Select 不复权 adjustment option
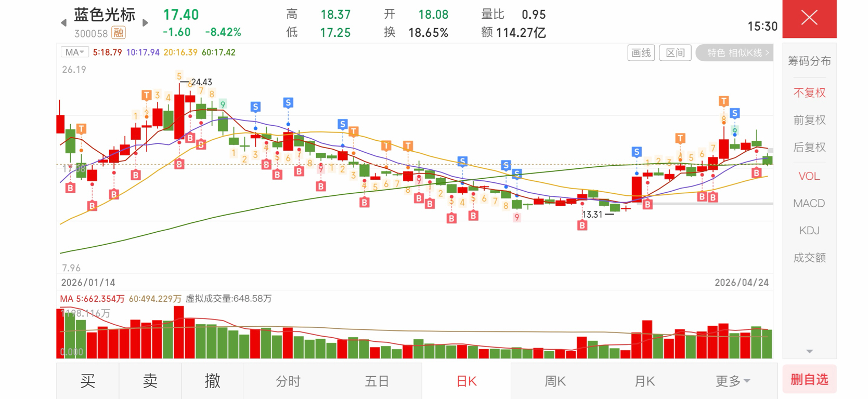The height and width of the screenshot is (399, 868). tap(809, 93)
